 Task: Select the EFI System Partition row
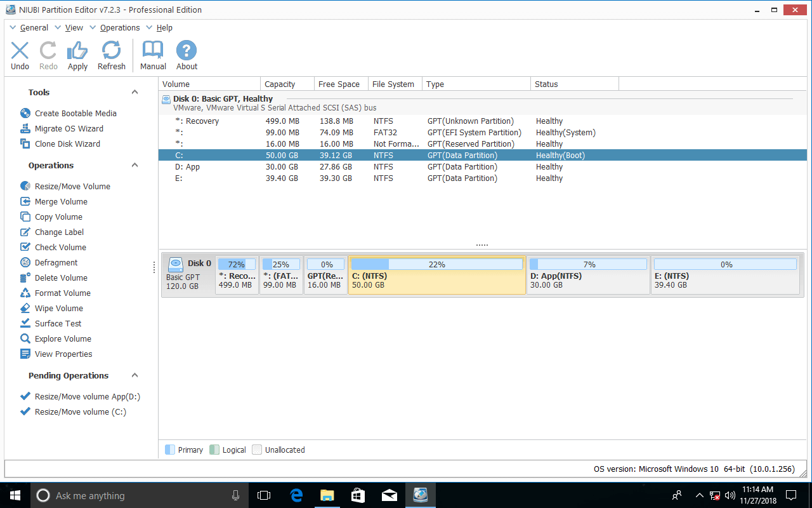click(483, 132)
